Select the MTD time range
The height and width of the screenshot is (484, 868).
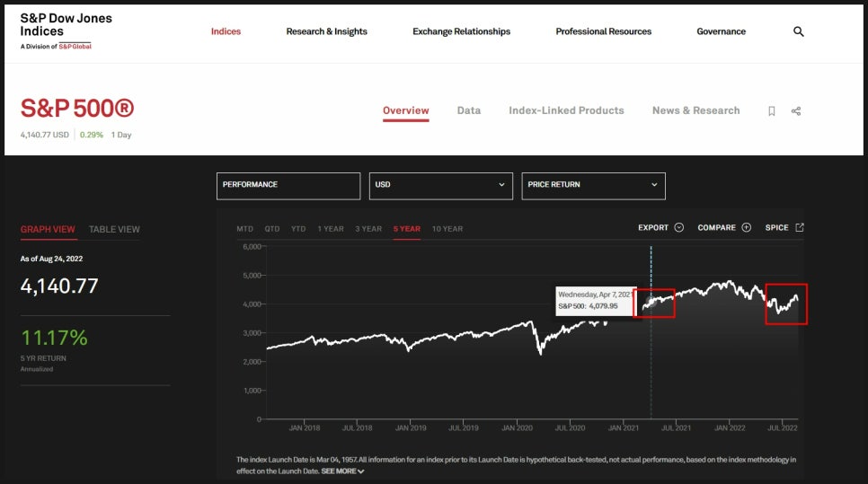click(244, 229)
